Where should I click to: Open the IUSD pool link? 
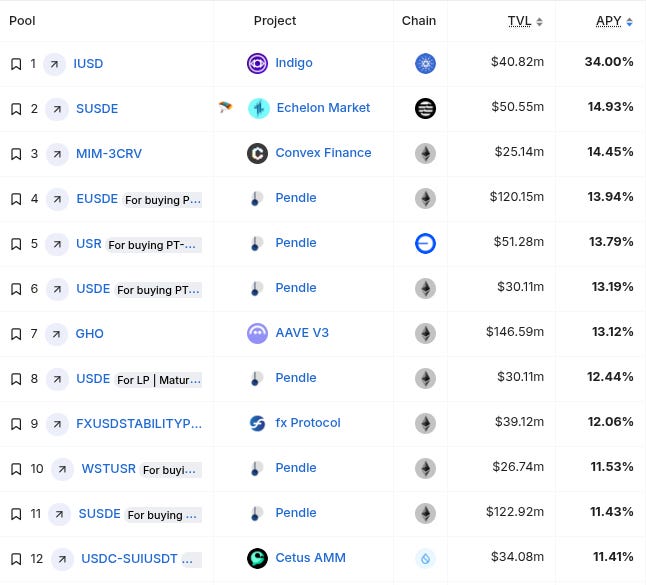[x=88, y=64]
